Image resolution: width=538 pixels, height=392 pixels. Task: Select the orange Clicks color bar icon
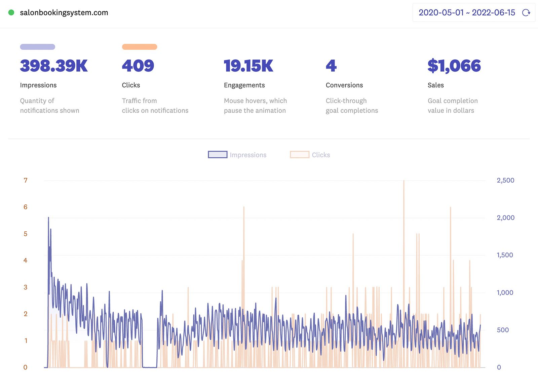click(x=140, y=46)
